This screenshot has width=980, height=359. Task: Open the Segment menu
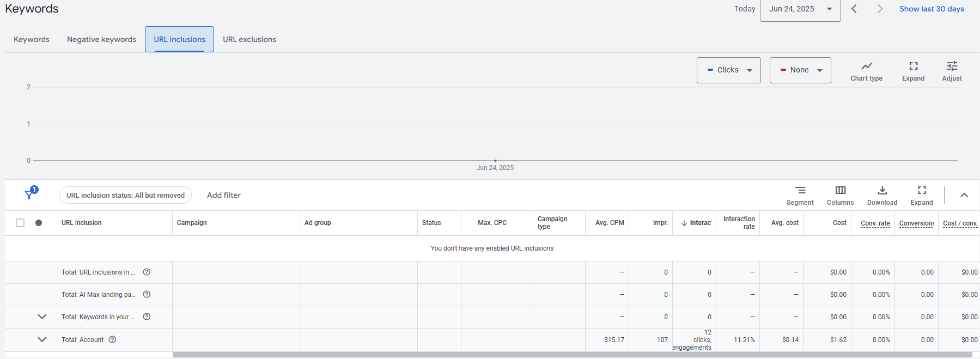point(800,195)
